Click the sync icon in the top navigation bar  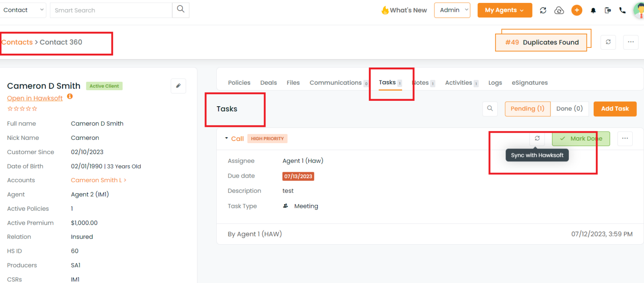[x=543, y=10]
